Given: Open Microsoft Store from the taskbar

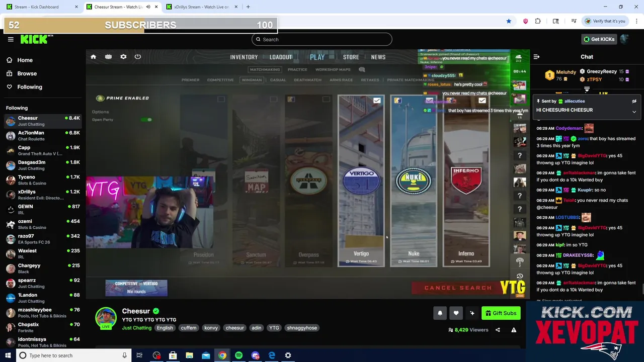Looking at the screenshot, I should pyautogui.click(x=173, y=355).
